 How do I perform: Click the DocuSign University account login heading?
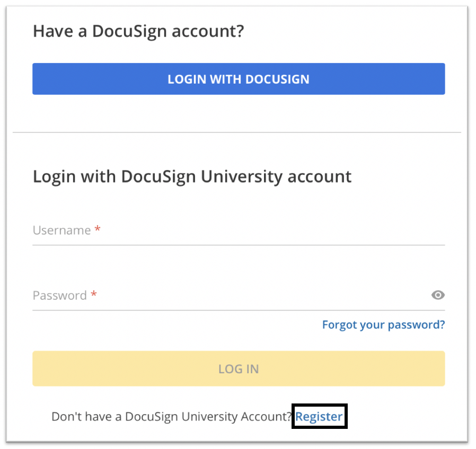point(192,176)
